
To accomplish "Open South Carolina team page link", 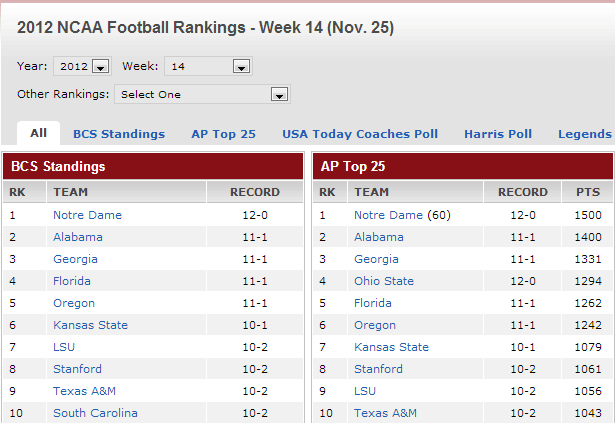I will [95, 413].
